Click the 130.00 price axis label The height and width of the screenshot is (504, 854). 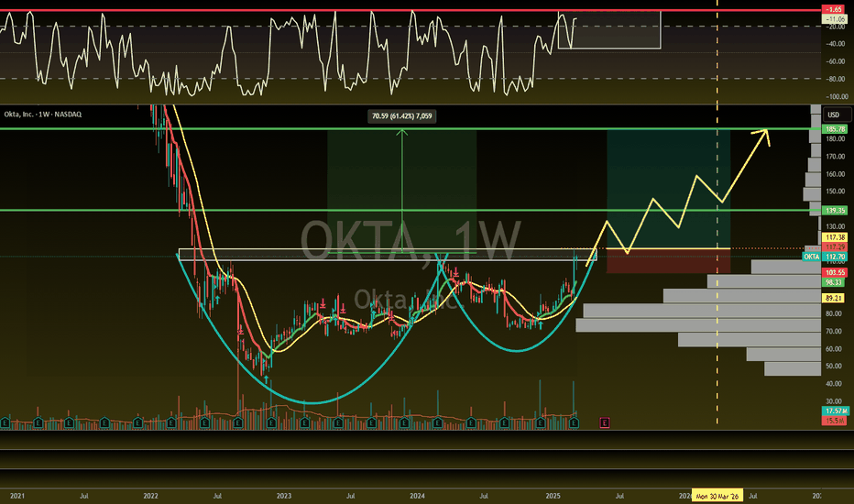point(835,226)
